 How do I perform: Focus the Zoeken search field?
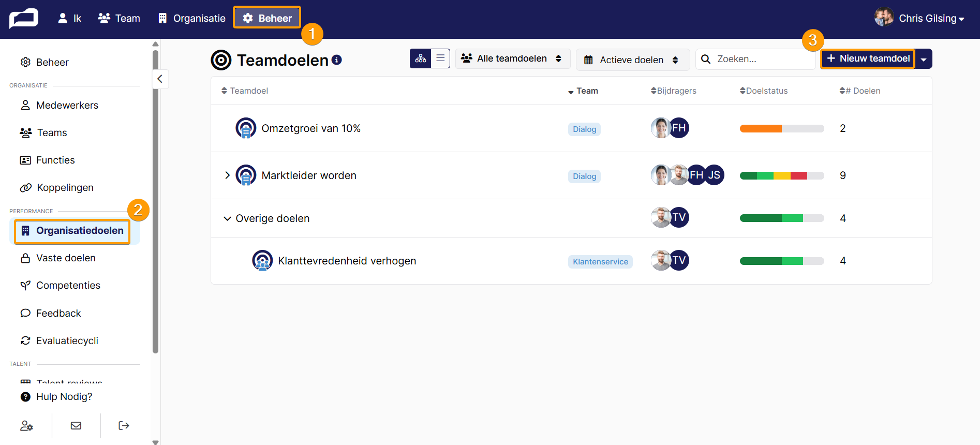click(755, 59)
